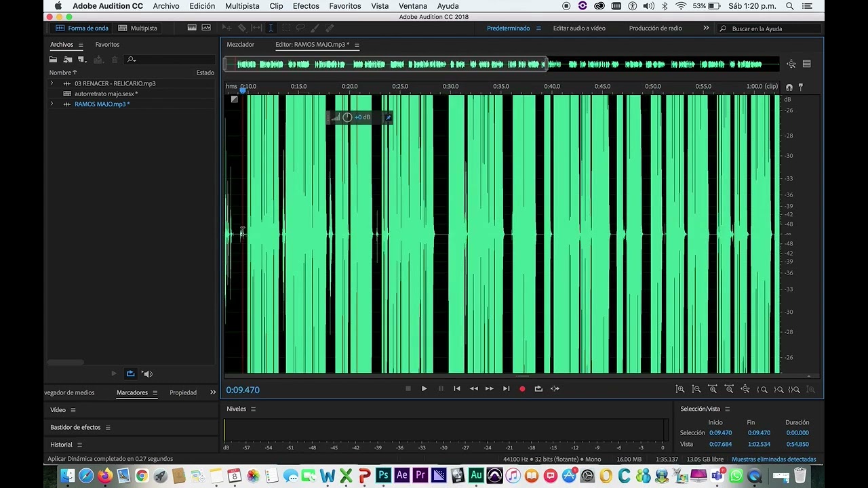This screenshot has width=868, height=488.
Task: Zoom in amplitude icon
Action: 680,389
